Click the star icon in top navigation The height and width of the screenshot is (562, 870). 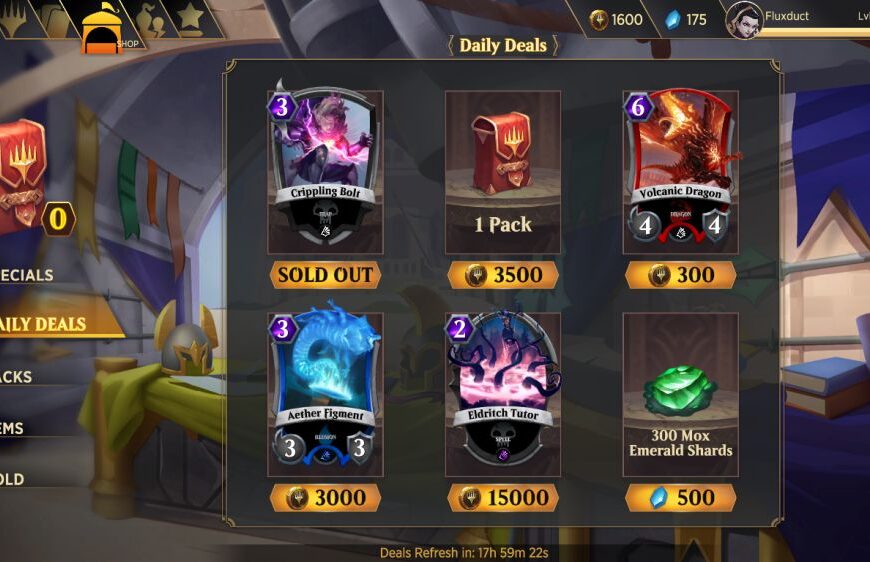coord(190,18)
